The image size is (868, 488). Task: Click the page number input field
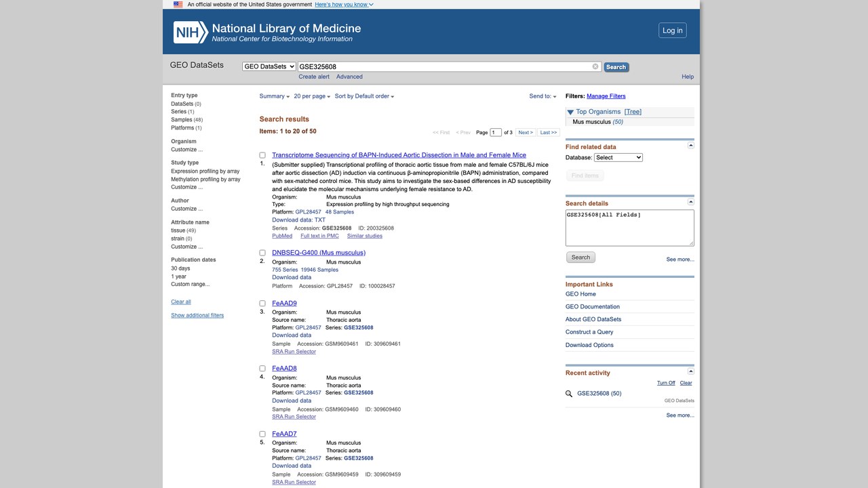coord(496,133)
